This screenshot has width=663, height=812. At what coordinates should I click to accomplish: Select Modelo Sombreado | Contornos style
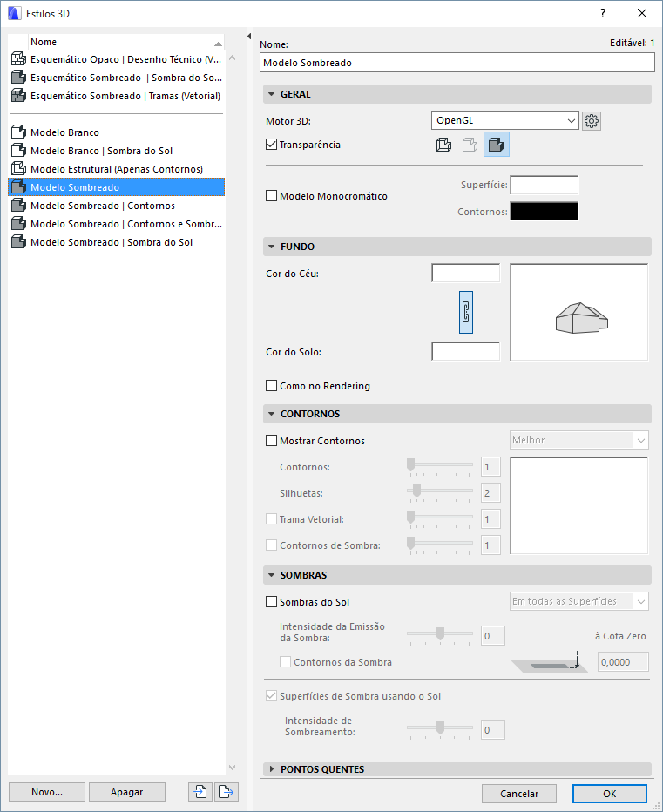tap(117, 206)
